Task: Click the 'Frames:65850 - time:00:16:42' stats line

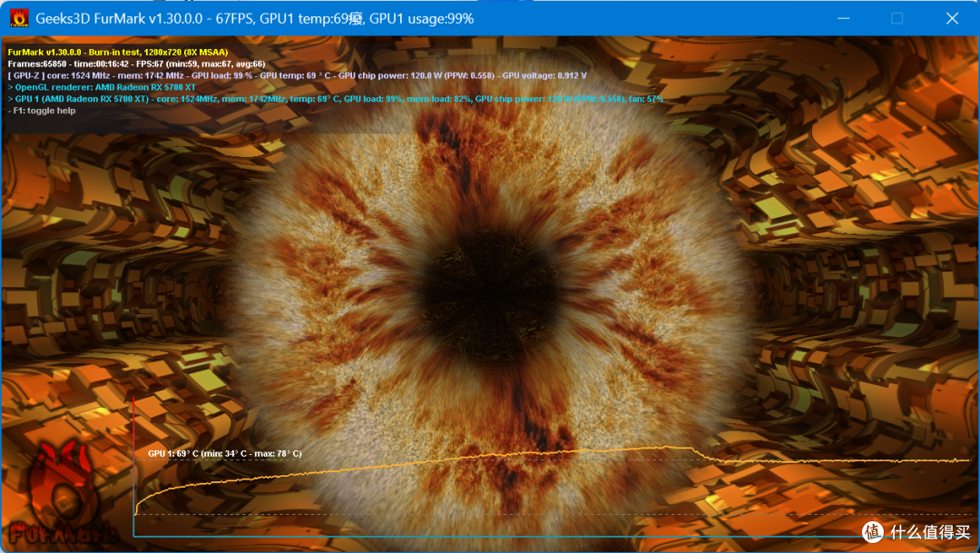Action: 136,64
